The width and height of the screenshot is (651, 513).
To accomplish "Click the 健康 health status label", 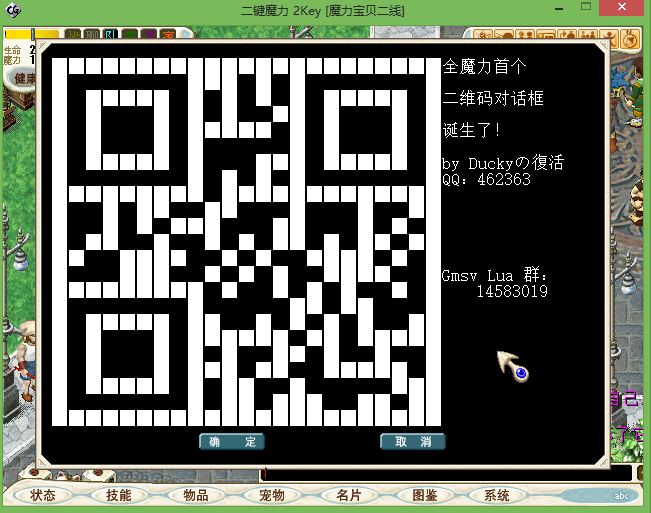I will [22, 79].
